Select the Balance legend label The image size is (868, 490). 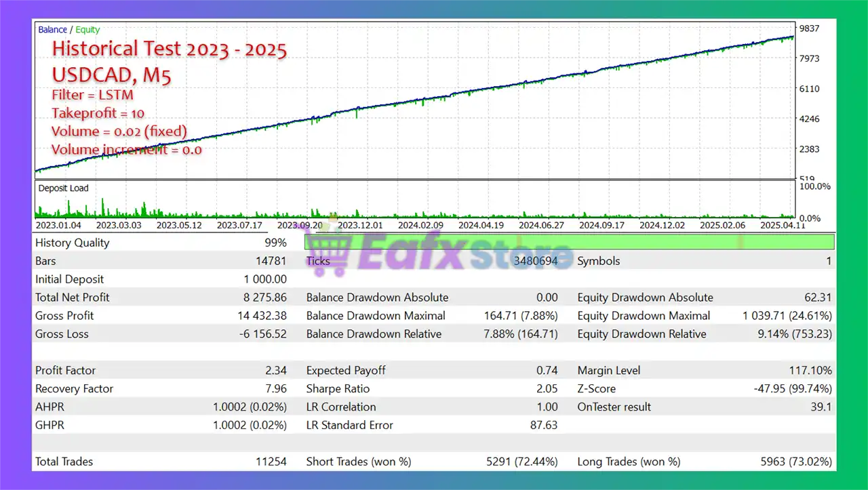52,30
